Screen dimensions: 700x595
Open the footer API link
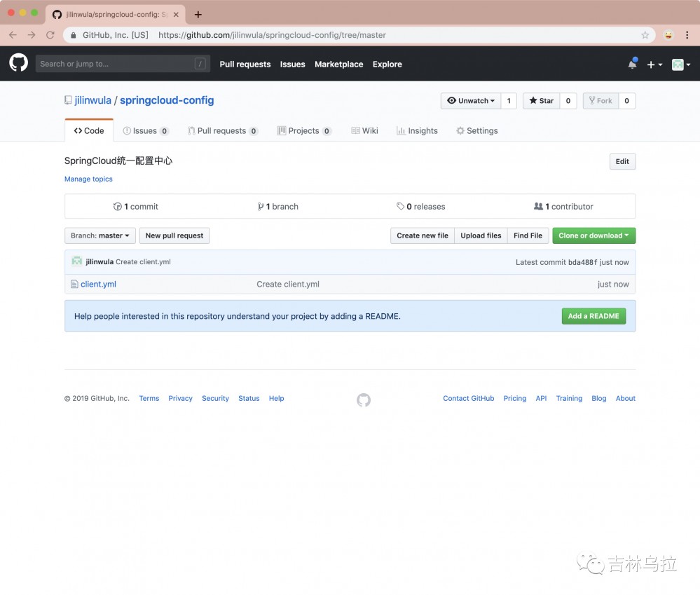click(x=541, y=398)
